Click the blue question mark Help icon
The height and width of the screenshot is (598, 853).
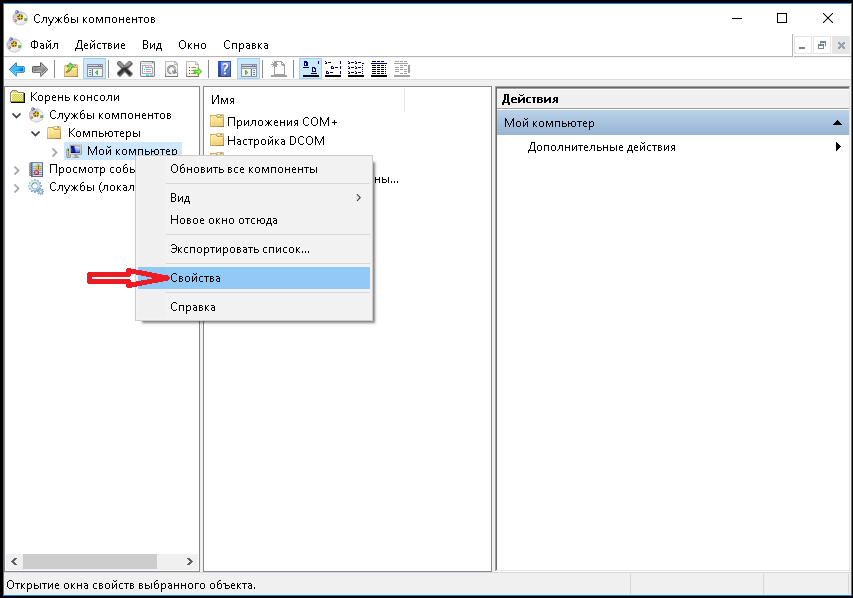[225, 69]
